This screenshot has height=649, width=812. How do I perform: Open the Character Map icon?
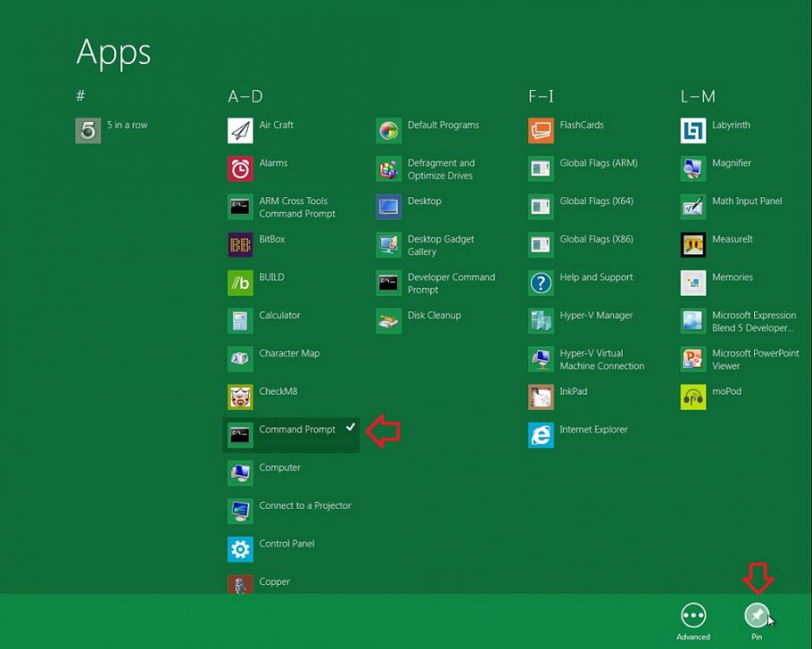[x=240, y=359]
